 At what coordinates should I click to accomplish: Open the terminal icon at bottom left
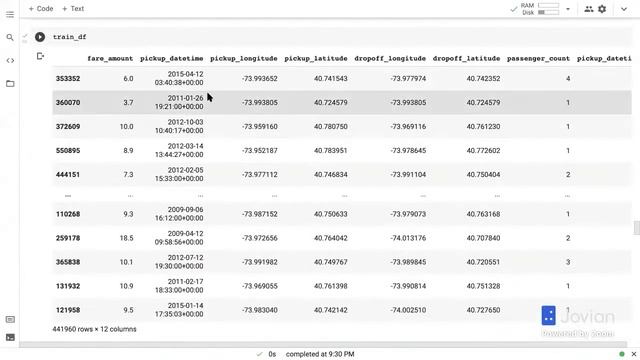coord(10,337)
